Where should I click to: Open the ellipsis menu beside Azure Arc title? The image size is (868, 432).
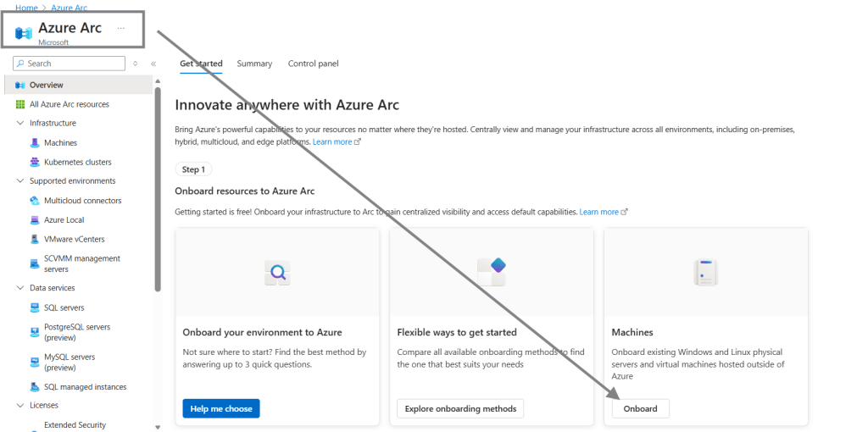pos(121,28)
